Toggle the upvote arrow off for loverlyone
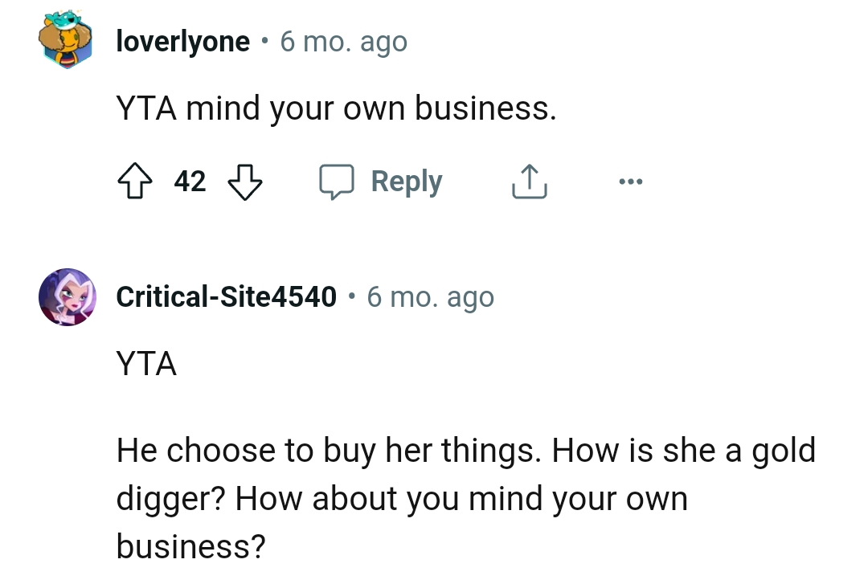This screenshot has width=868, height=588. pos(137,181)
